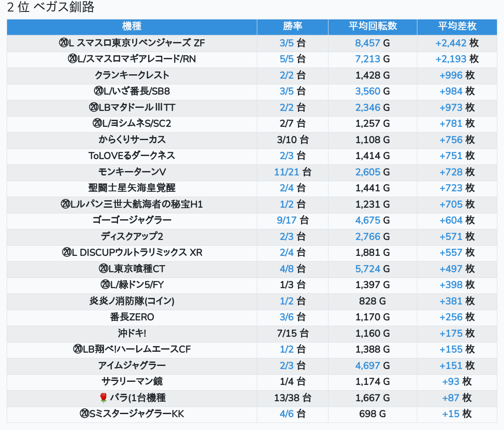The width and height of the screenshot is (504, 430).
Task: Select the L東京喰種CT machine name
Action: coord(137,269)
